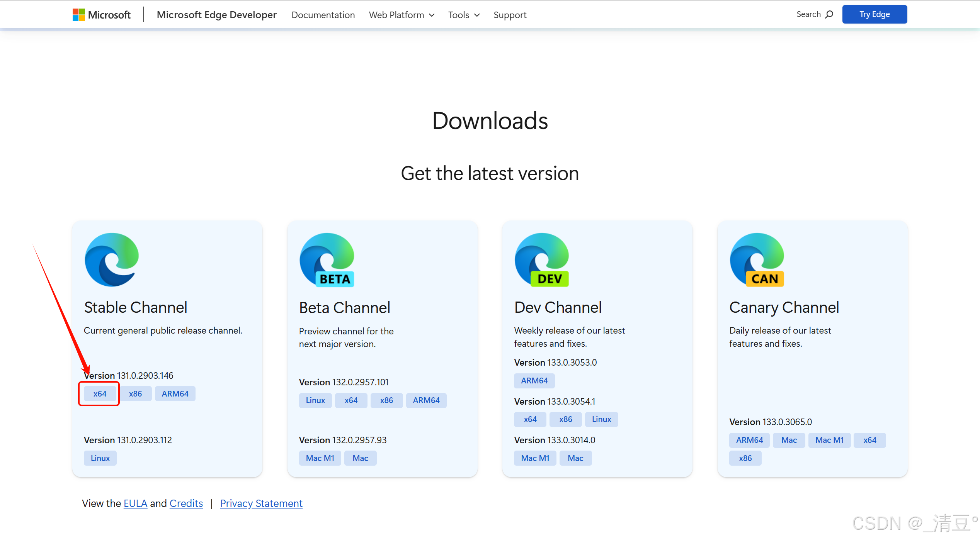
Task: Download Canary Mac build
Action: pos(789,440)
